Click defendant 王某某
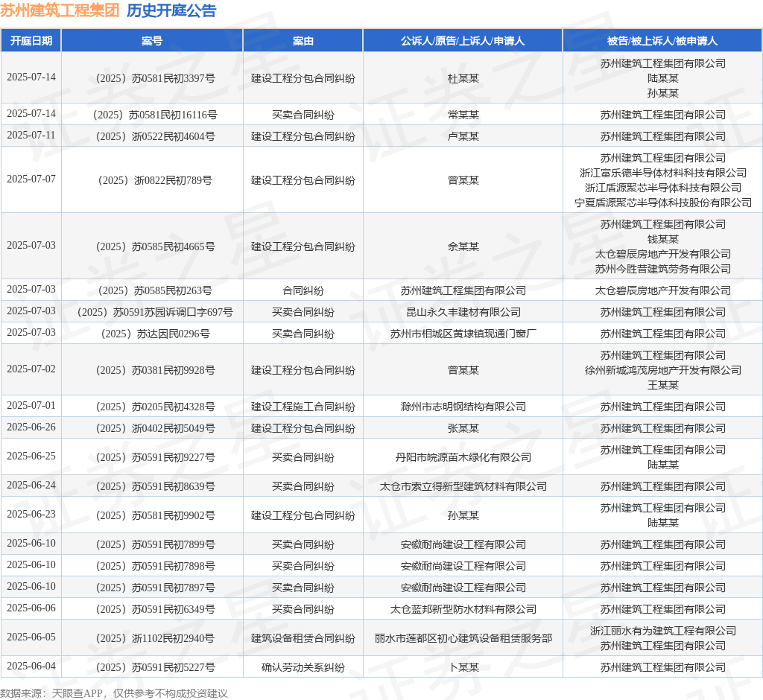Screen dimensions: 763x700 662,385
